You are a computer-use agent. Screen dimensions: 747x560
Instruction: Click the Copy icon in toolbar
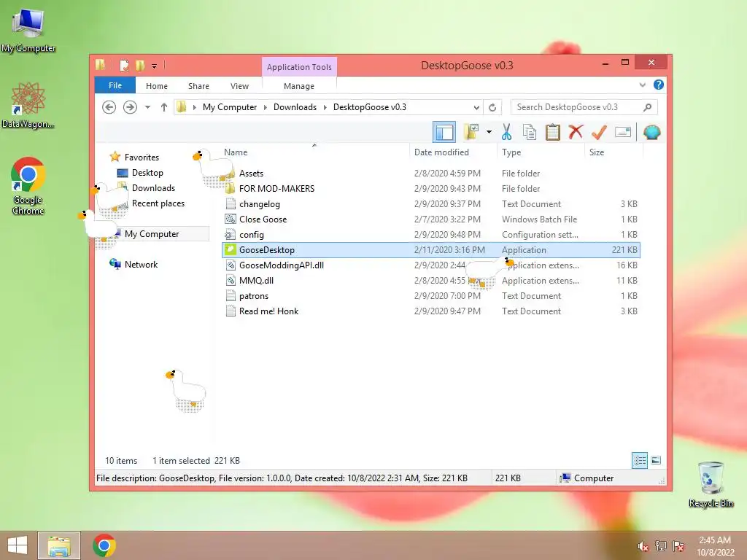click(530, 132)
